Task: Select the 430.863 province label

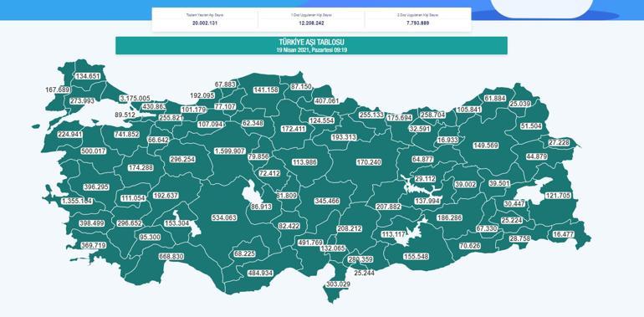Action: 154,107
